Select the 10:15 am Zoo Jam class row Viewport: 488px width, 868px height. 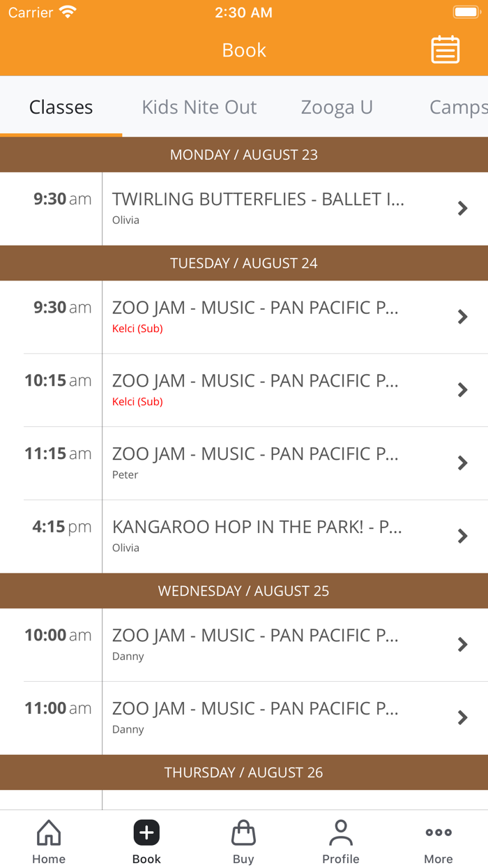pos(279,389)
